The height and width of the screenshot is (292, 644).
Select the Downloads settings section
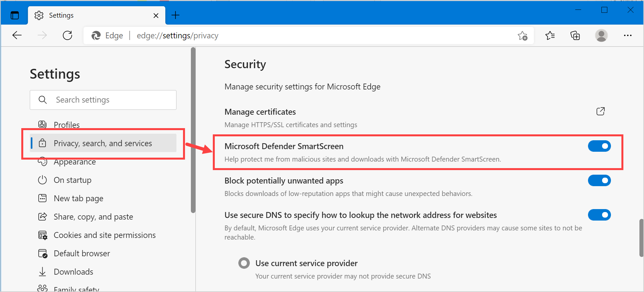coord(73,272)
